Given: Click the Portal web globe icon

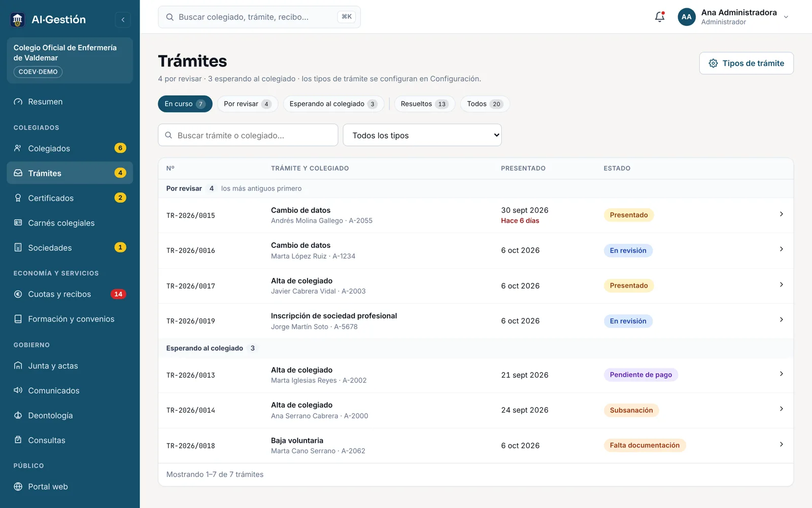Looking at the screenshot, I should 18,487.
